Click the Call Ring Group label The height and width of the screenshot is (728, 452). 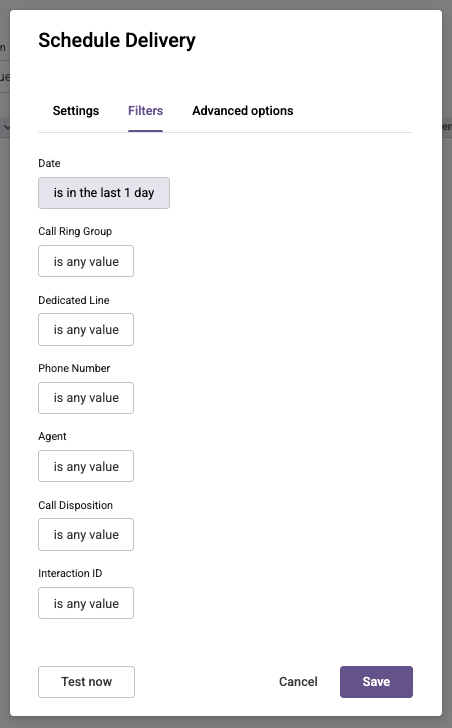coord(75,231)
